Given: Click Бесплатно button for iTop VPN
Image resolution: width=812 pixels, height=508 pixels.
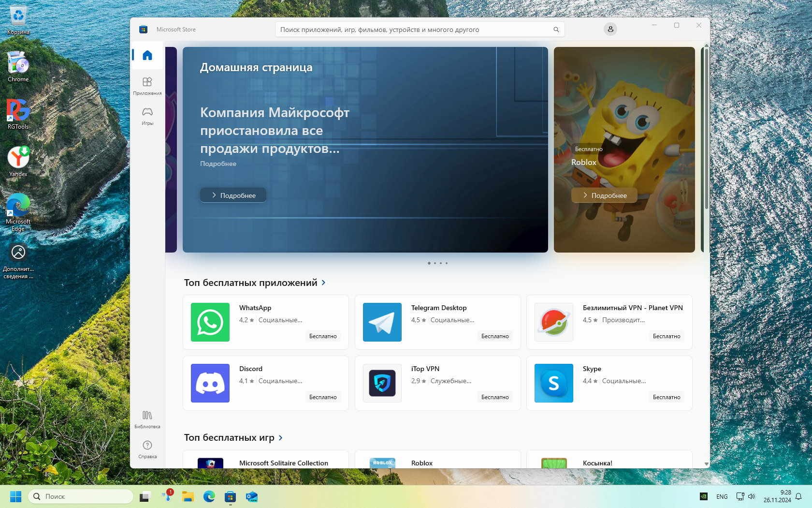Looking at the screenshot, I should [494, 397].
